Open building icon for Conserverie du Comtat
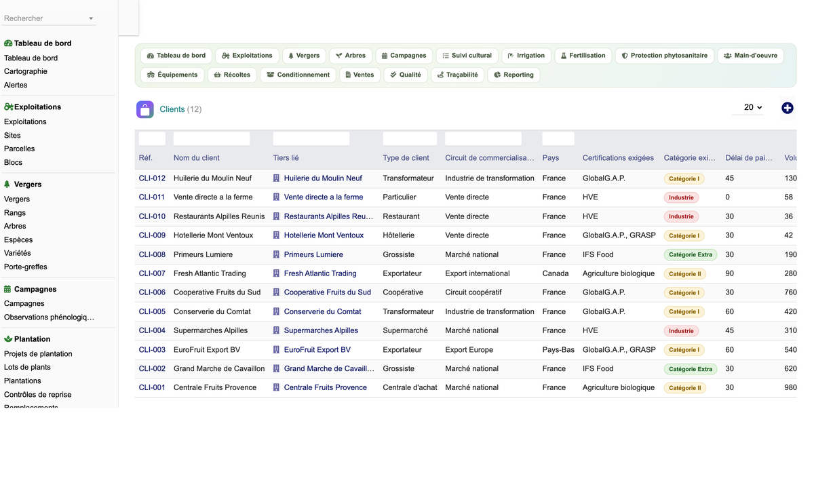This screenshot has height=504, width=814. coord(277,311)
